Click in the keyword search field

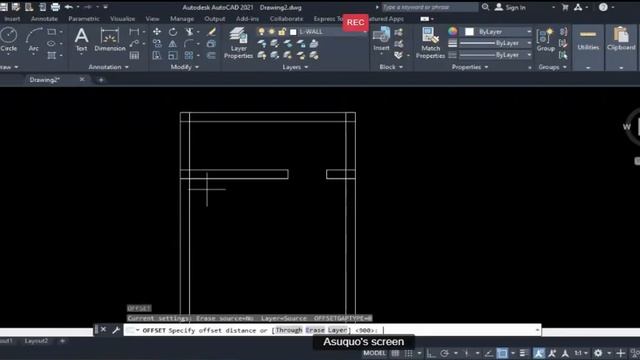pos(429,7)
